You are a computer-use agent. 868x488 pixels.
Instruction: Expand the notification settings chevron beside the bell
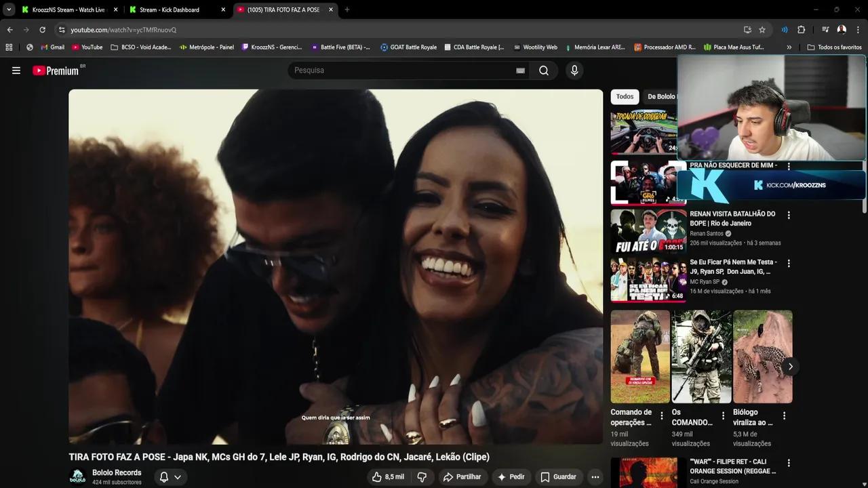[177, 476]
